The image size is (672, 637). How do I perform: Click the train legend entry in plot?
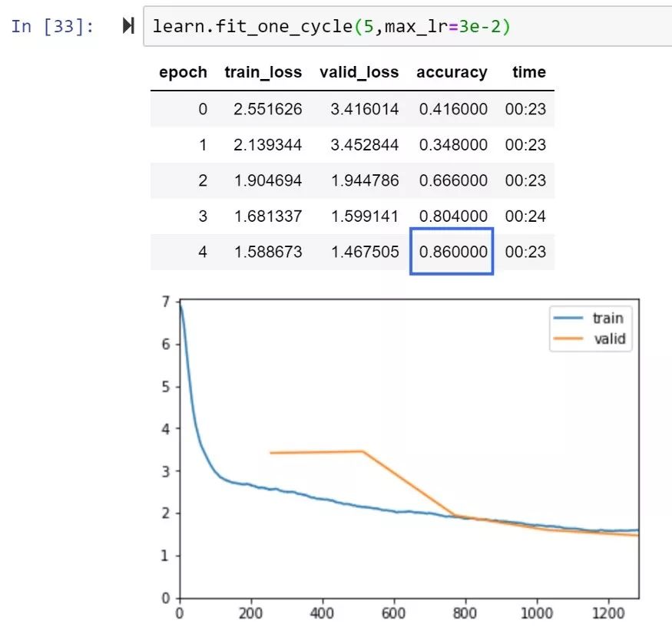[x=588, y=318]
